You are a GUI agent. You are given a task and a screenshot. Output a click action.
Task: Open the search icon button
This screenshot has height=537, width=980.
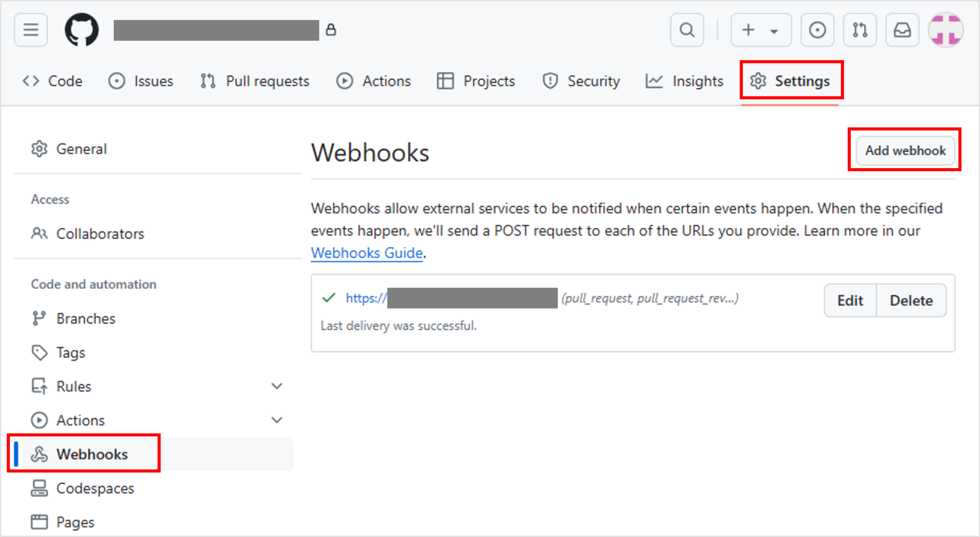[x=687, y=30]
